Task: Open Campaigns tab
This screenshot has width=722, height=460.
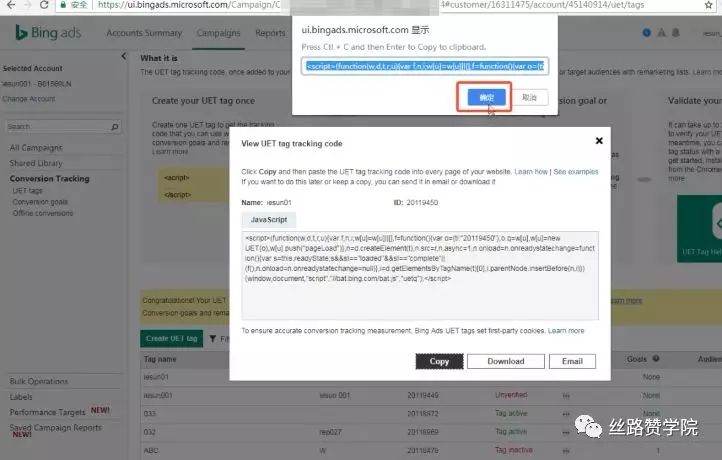Action: pos(218,33)
